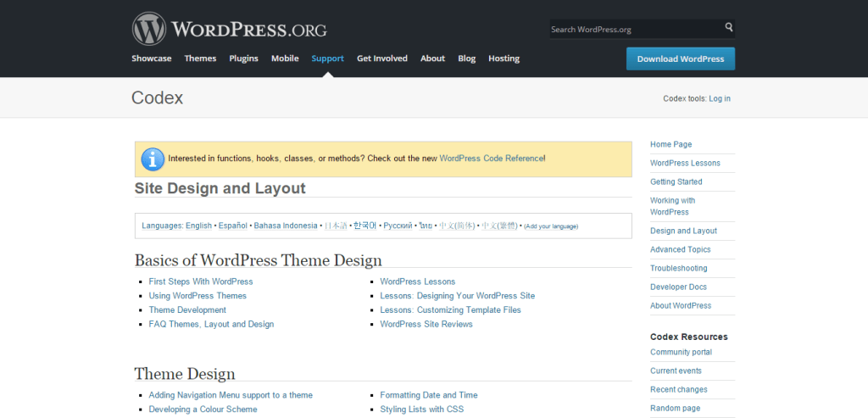
Task: Open Lessons: Designing Your WordPress Site
Action: (x=458, y=296)
